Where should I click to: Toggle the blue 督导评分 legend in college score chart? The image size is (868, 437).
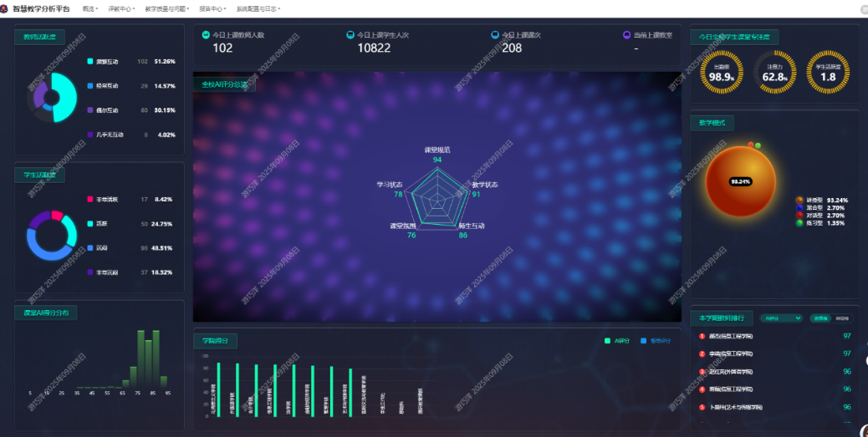[643, 341]
